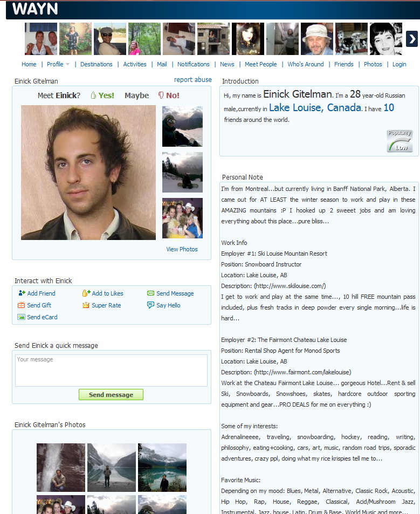420x514 pixels.
Task: Click the Your message text field
Action: 111,371
